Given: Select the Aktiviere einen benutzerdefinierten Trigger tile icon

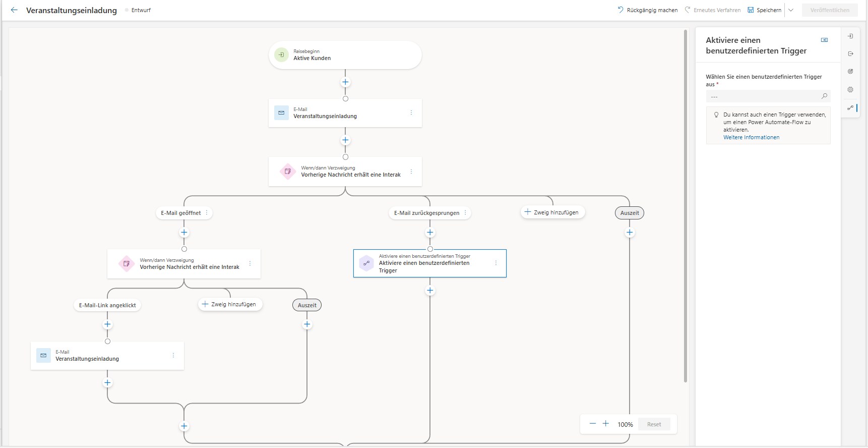Looking at the screenshot, I should coord(366,263).
